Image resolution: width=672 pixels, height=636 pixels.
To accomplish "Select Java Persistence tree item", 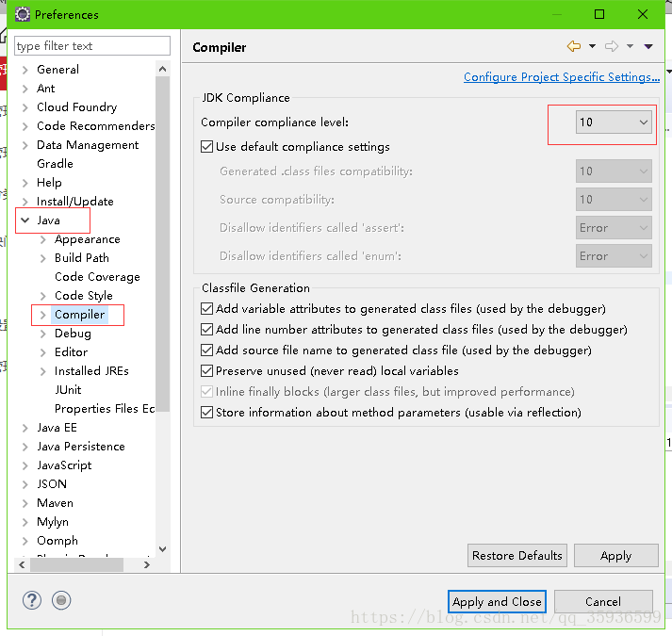I will pyautogui.click(x=80, y=447).
